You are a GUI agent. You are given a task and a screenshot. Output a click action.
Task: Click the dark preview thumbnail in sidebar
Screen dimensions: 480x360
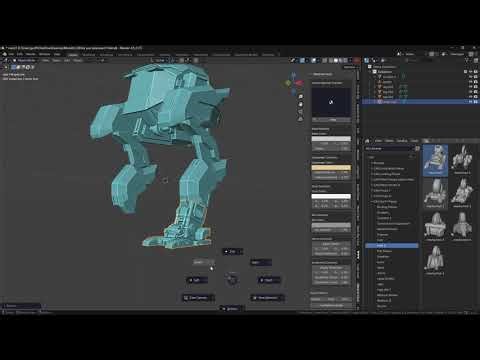(331, 102)
